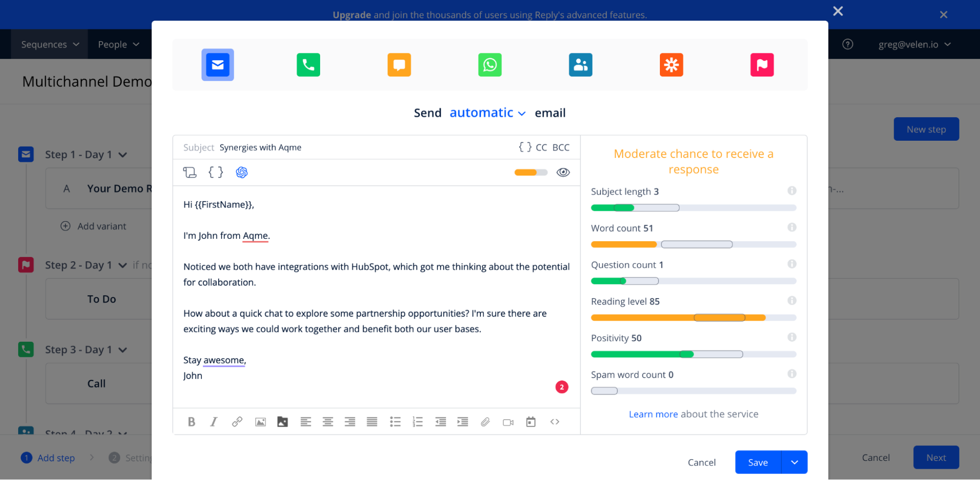Toggle italic formatting
Screen dimensions: 980x480
(x=214, y=422)
